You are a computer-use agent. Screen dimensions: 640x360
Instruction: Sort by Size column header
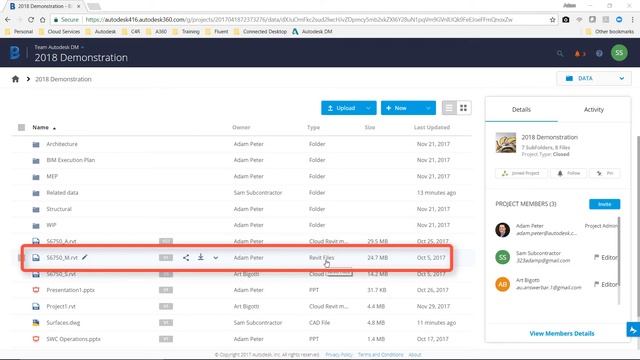point(370,127)
